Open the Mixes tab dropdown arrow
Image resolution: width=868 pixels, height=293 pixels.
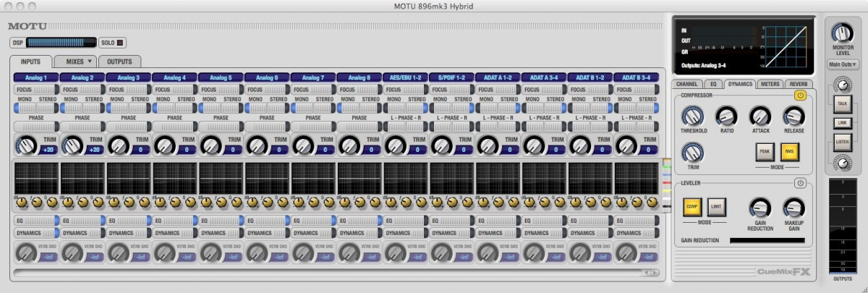90,61
